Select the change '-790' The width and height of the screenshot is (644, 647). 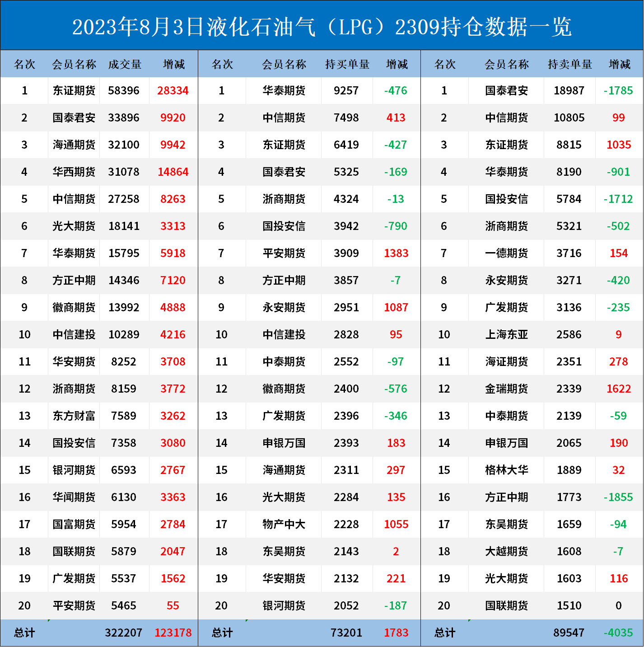click(x=396, y=226)
